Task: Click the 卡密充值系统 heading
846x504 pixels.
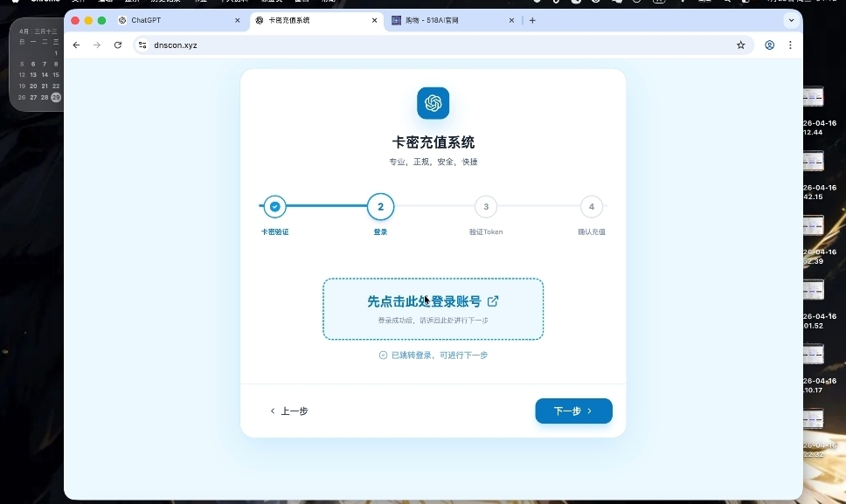Action: point(433,142)
